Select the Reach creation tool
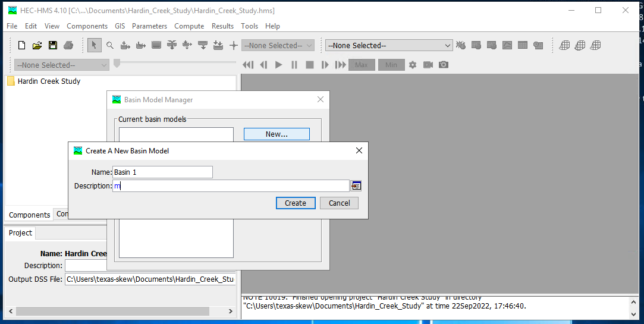The width and height of the screenshot is (644, 324). pyautogui.click(x=141, y=46)
